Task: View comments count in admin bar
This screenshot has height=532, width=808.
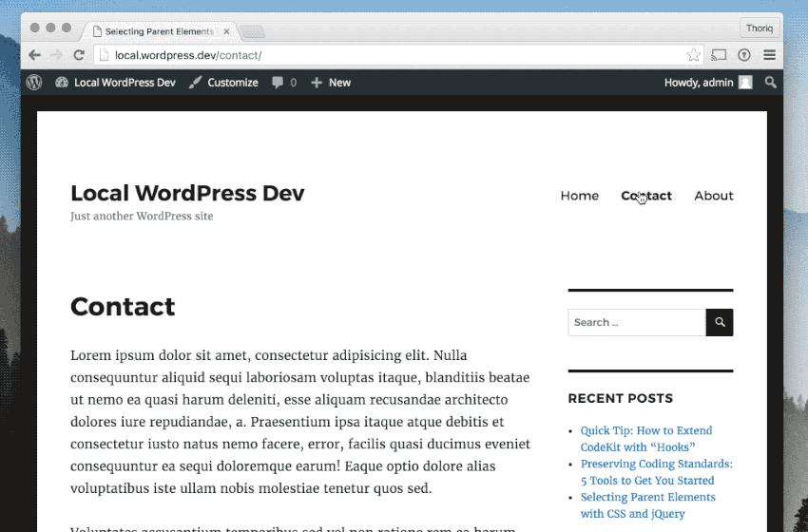Action: tap(284, 83)
